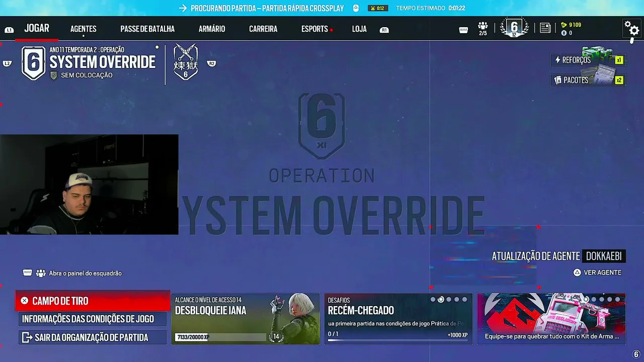The width and height of the screenshot is (644, 362).
Task: Click the rank shield icon beside Sem Colocação
Action: [x=54, y=75]
